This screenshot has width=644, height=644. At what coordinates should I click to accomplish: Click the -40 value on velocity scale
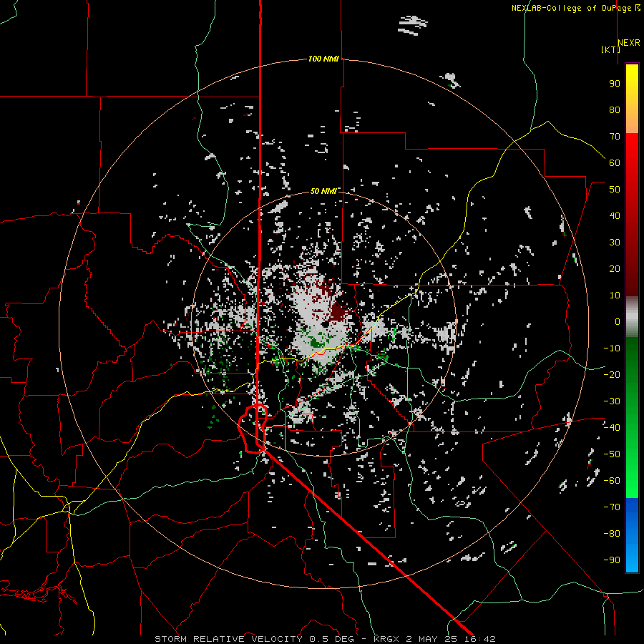pyautogui.click(x=612, y=428)
